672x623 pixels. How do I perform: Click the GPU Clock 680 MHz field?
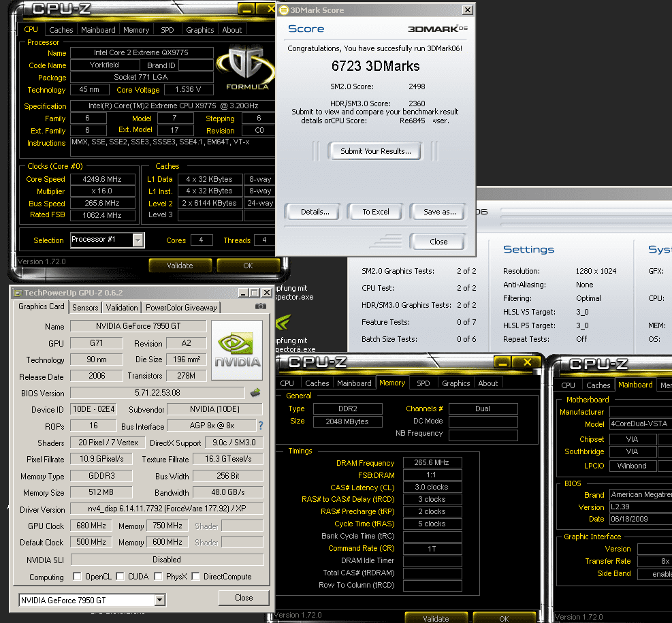(x=91, y=526)
